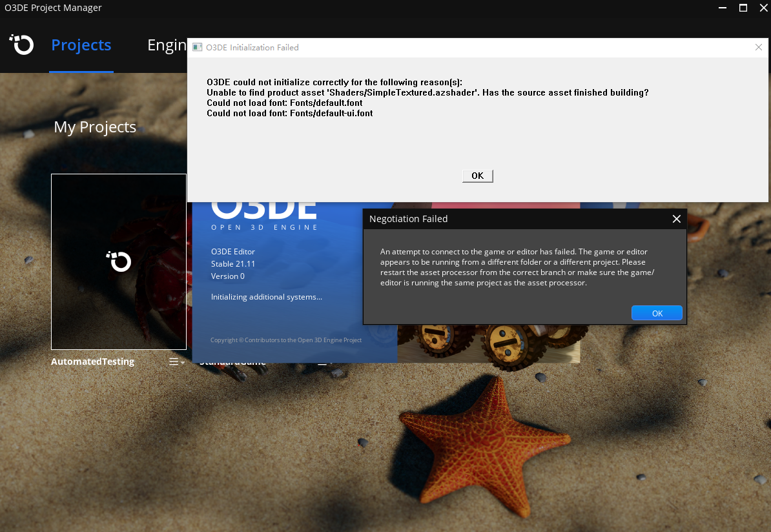Screen dimensions: 771x532
Task: Minimize the O3DE Project Manager window
Action: [721, 8]
